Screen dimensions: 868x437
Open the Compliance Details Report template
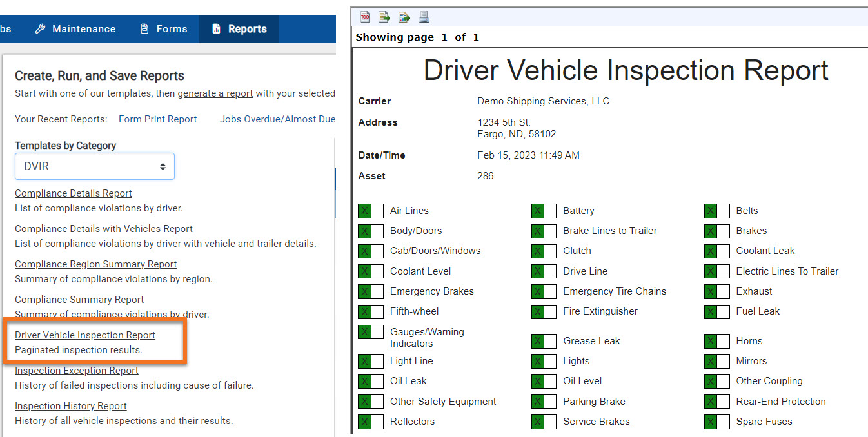(74, 193)
